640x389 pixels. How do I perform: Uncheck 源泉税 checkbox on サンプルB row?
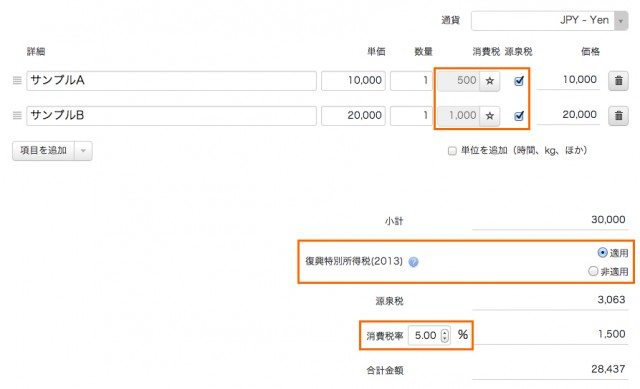[x=519, y=116]
